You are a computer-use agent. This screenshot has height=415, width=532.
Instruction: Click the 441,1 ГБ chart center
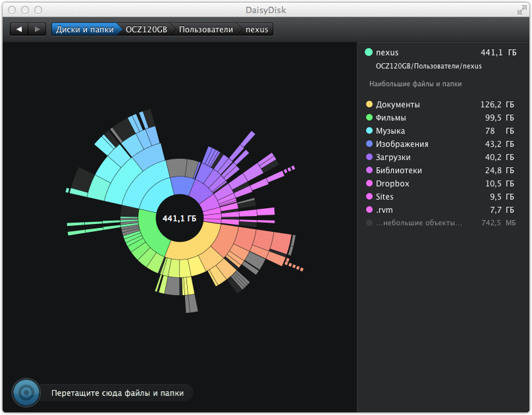[x=179, y=218]
